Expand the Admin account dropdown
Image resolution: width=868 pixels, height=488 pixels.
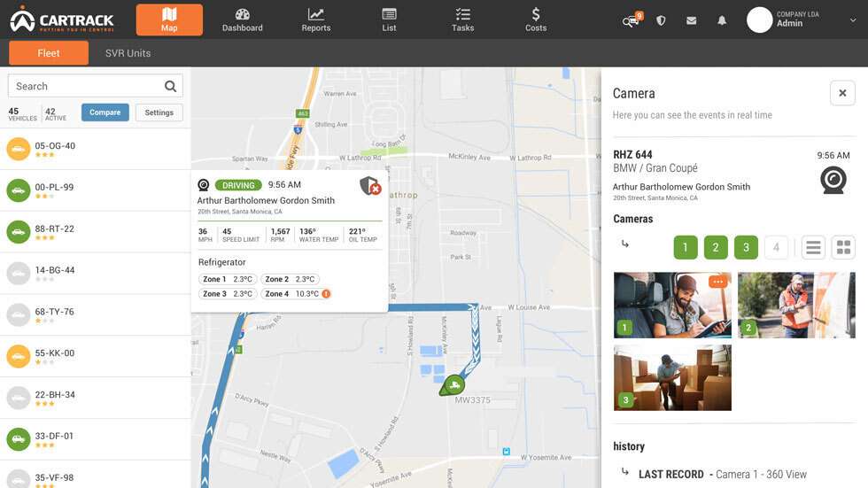point(852,20)
